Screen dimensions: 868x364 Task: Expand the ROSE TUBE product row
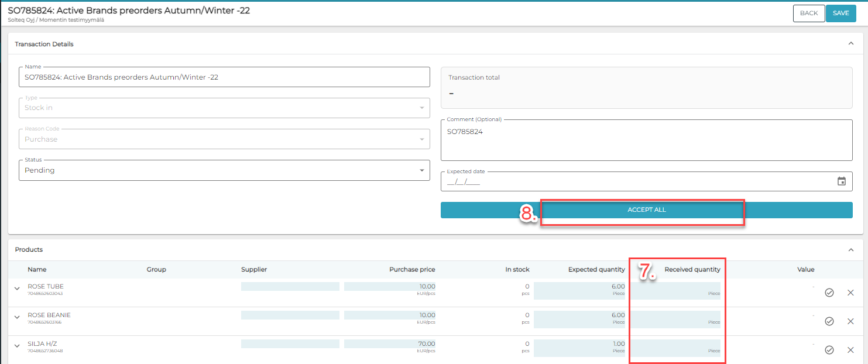click(x=18, y=290)
